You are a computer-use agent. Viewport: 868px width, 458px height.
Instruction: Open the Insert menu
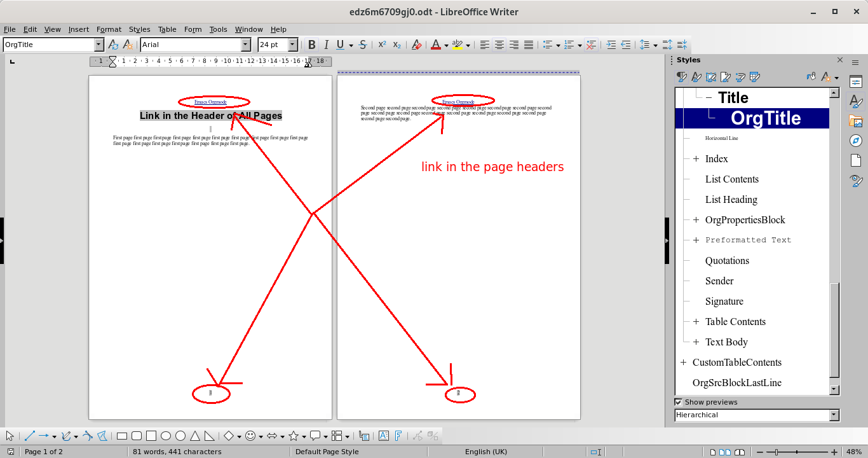tap(79, 29)
